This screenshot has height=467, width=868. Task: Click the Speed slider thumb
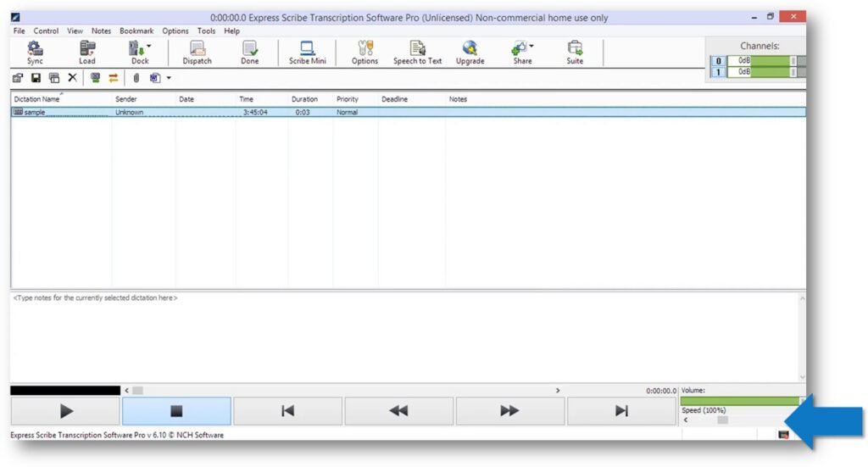point(722,420)
